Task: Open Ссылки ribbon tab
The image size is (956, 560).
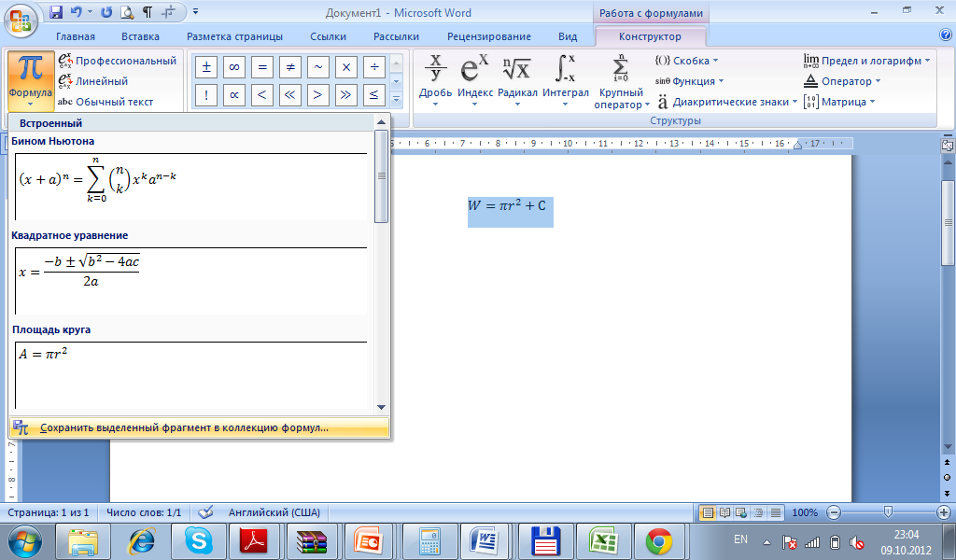Action: (328, 36)
